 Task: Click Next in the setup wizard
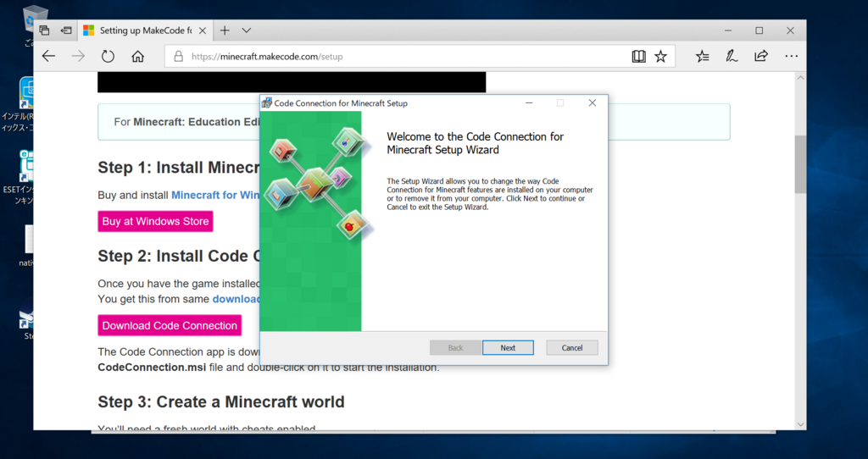[x=508, y=348]
